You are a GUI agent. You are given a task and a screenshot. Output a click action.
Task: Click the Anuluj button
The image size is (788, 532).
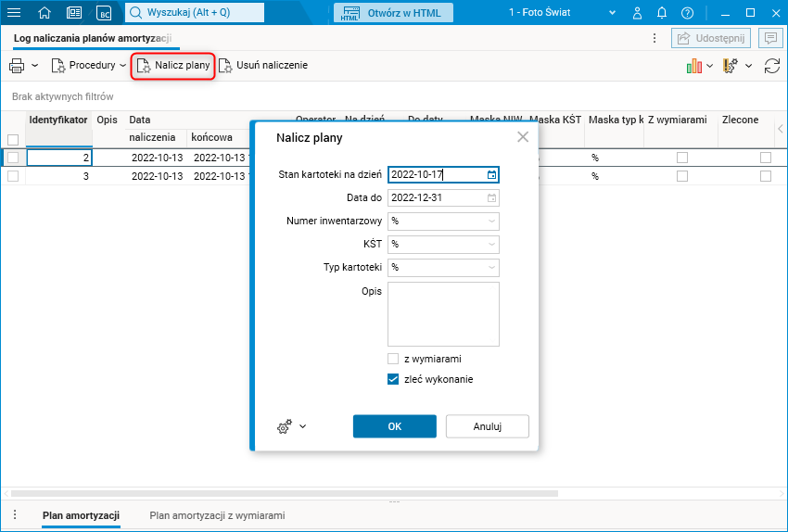point(487,426)
